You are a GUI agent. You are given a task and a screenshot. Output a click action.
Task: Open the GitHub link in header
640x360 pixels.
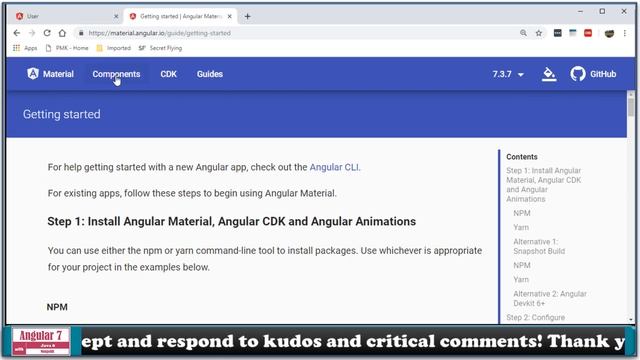(593, 74)
